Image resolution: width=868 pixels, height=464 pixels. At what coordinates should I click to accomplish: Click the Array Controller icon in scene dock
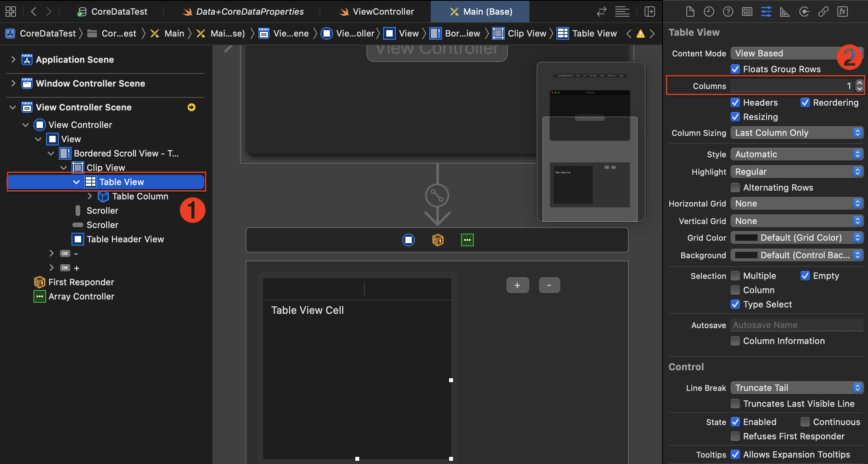(467, 240)
